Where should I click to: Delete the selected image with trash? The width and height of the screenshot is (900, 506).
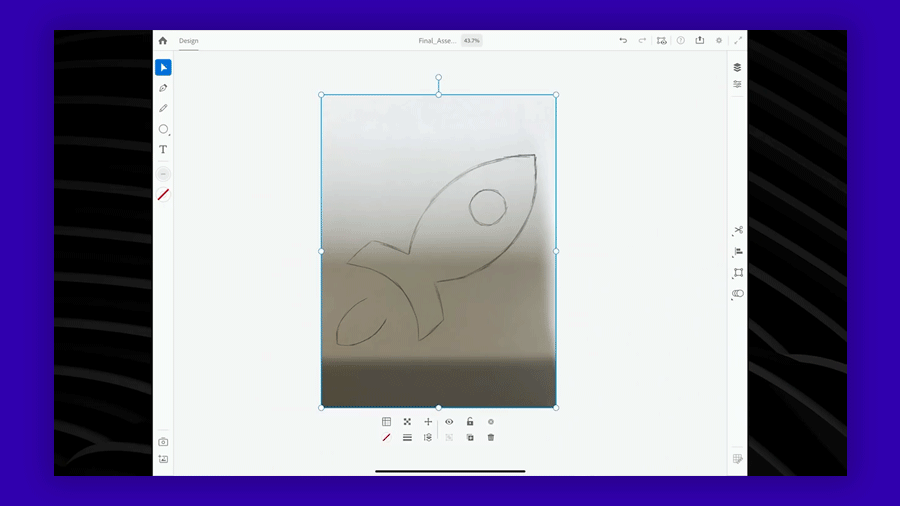491,438
